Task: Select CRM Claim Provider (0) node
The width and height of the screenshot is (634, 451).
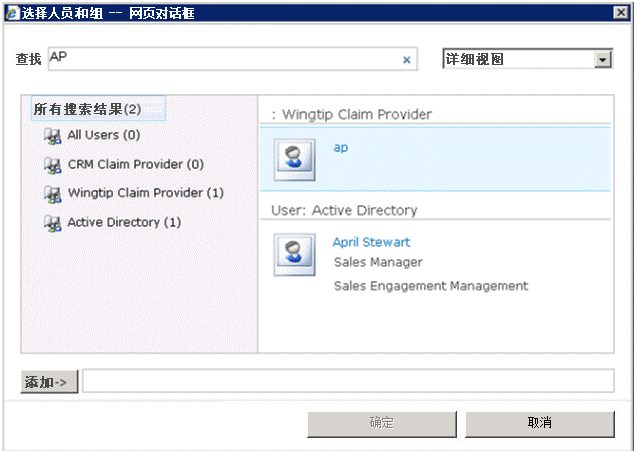Action: point(135,164)
